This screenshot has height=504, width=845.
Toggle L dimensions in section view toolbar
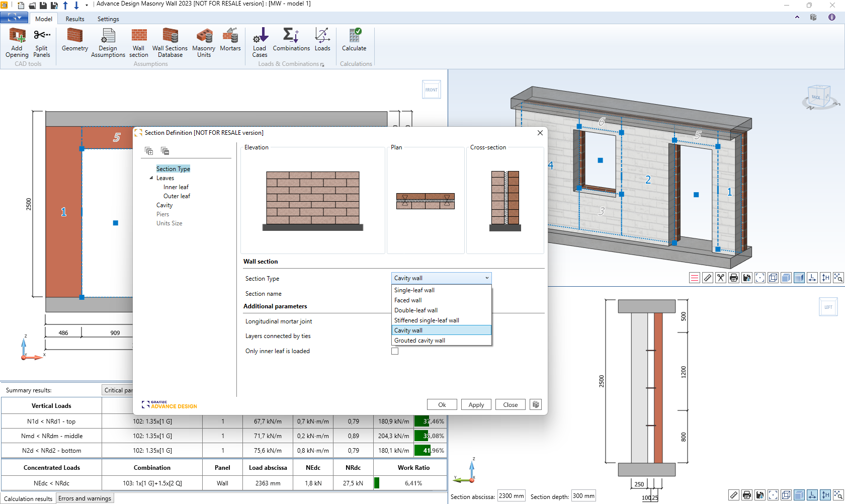point(812,495)
